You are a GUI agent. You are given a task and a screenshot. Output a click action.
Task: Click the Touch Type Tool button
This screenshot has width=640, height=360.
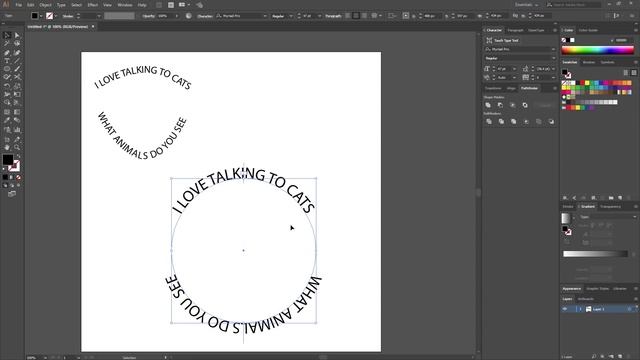(502, 40)
